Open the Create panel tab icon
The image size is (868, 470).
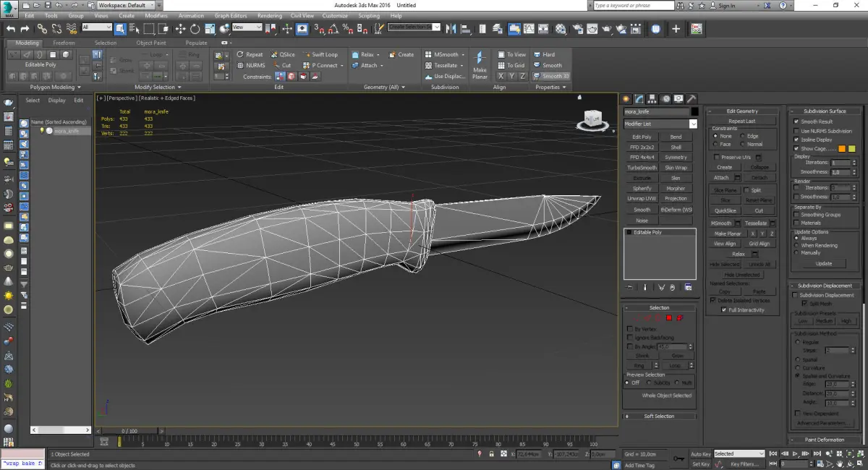click(627, 99)
